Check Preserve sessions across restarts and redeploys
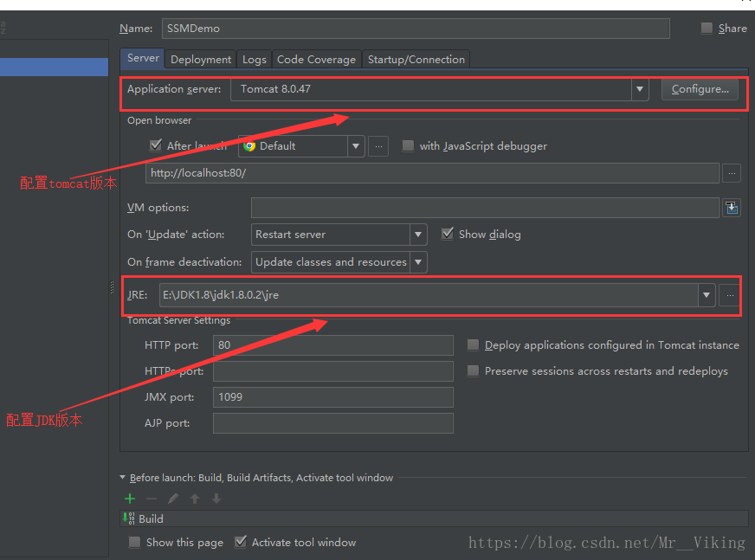The image size is (755, 560). coord(474,370)
